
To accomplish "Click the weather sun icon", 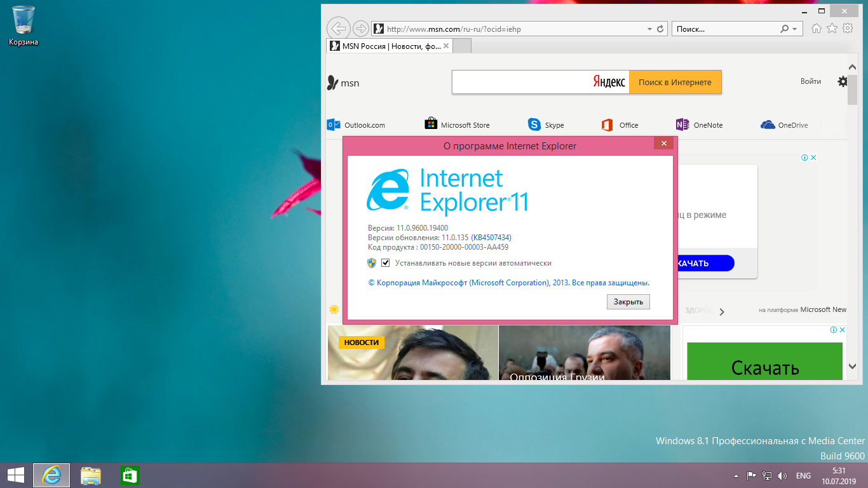I will pos(334,309).
